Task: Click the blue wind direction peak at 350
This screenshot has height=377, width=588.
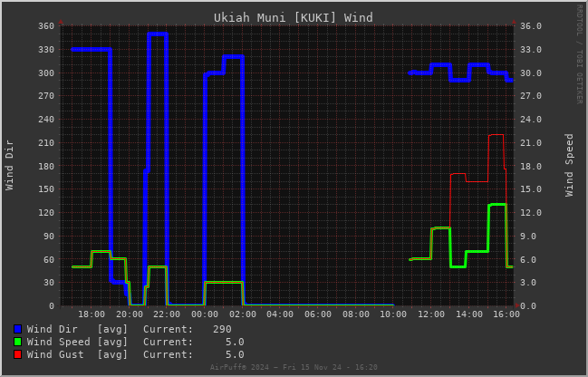Action: (x=158, y=34)
